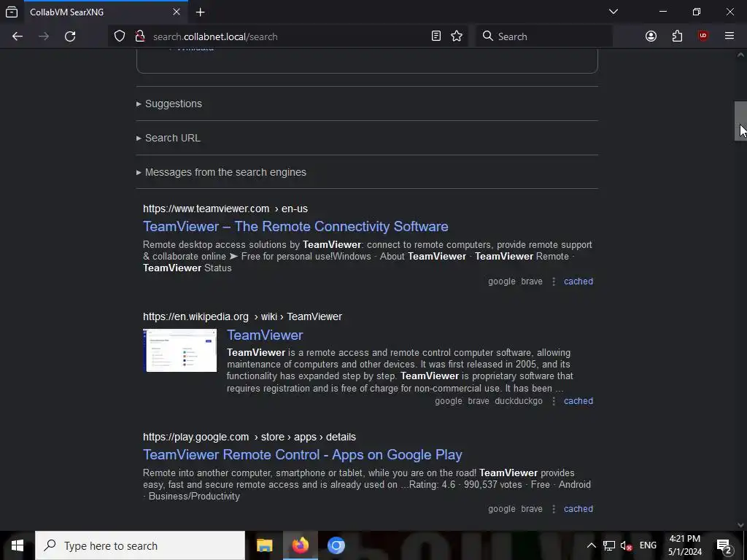The height and width of the screenshot is (560, 747).
Task: Open the network status tray icon
Action: coord(609,545)
